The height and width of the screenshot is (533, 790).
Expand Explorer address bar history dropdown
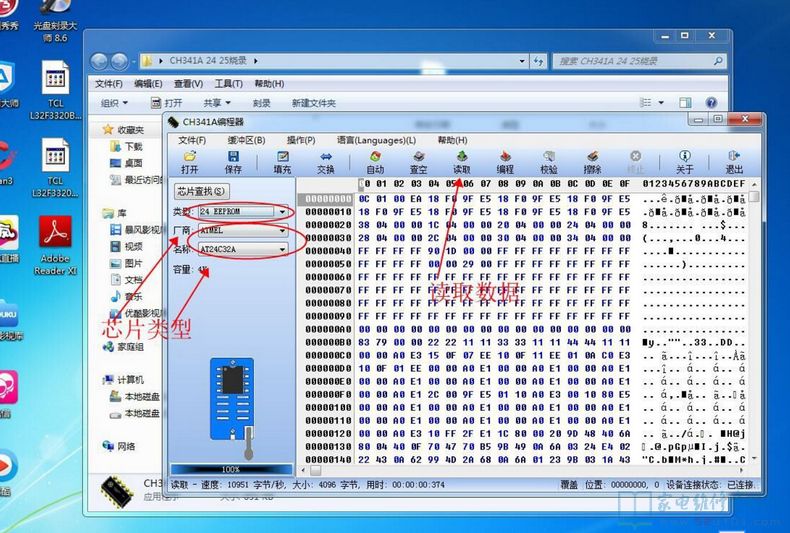coord(522,61)
